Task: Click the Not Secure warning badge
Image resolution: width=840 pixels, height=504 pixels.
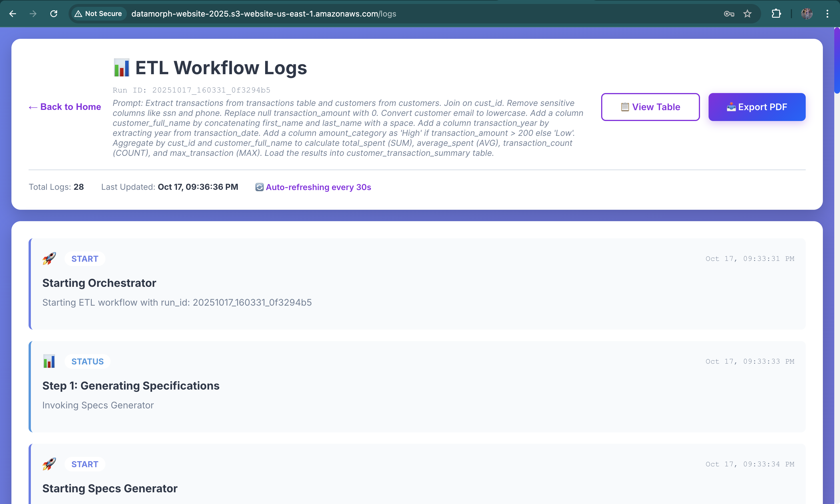Action: pyautogui.click(x=98, y=14)
